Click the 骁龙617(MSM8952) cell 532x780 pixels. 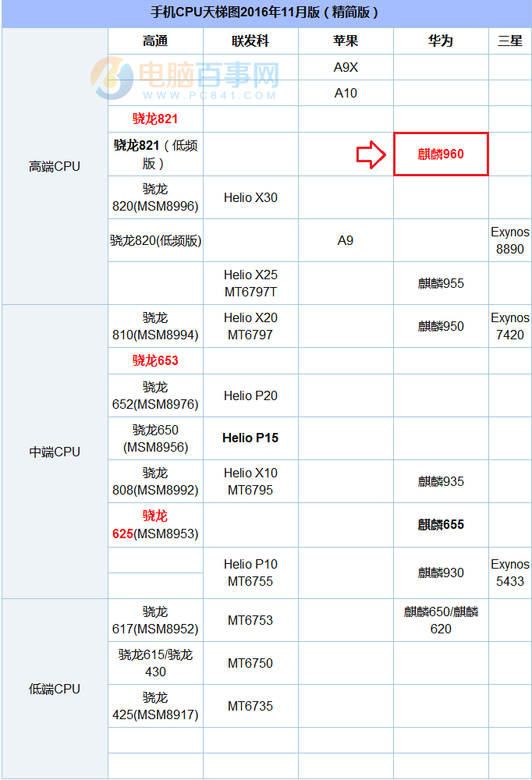click(155, 620)
